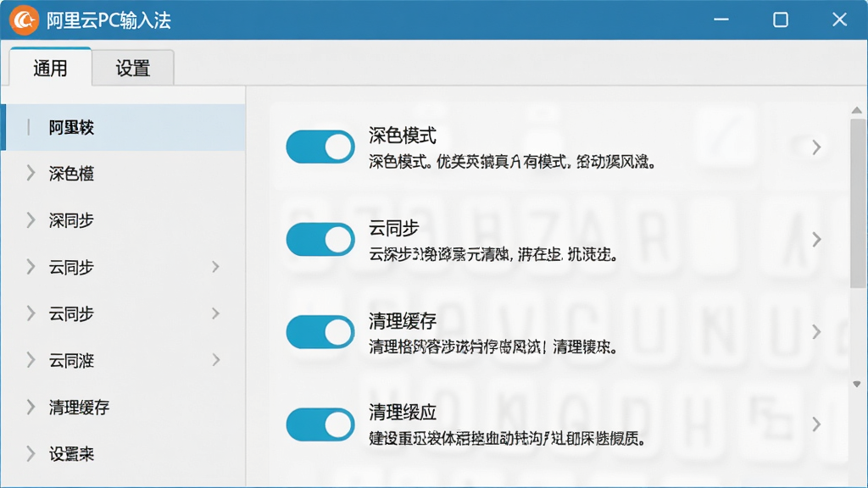Expand the 深同步 sidebar chevron
The image size is (868, 488).
[x=31, y=220]
